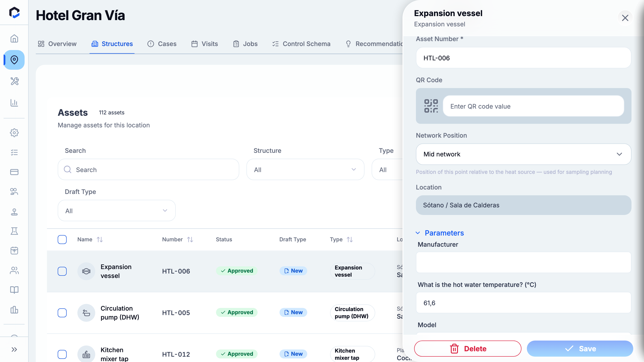Click the Approved badge for HTL-005
This screenshot has height=362, width=644.
(237, 312)
